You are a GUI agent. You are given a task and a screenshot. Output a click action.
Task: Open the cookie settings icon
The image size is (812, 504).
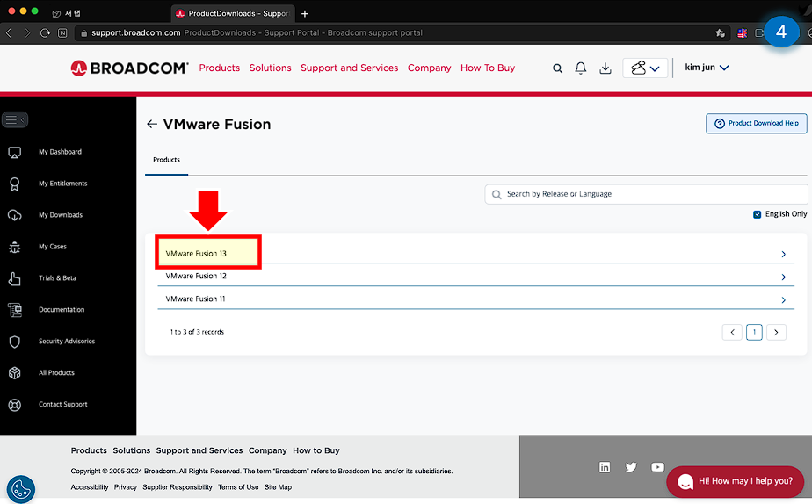(x=21, y=489)
